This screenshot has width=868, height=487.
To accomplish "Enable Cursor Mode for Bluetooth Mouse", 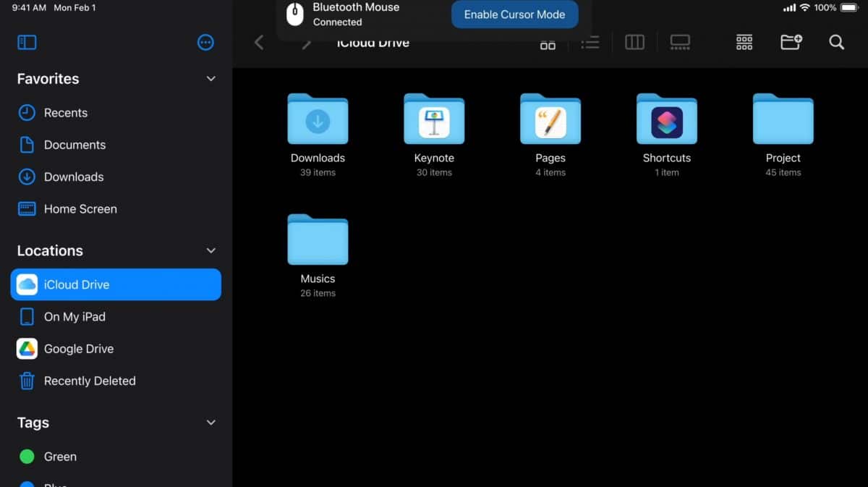I will coord(514,14).
